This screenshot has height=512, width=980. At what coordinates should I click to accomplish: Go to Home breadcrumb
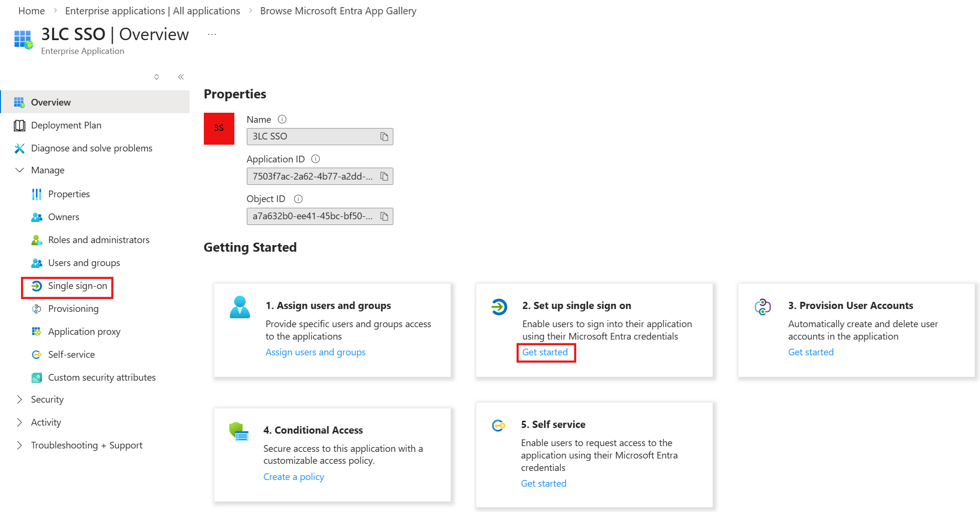pyautogui.click(x=32, y=11)
